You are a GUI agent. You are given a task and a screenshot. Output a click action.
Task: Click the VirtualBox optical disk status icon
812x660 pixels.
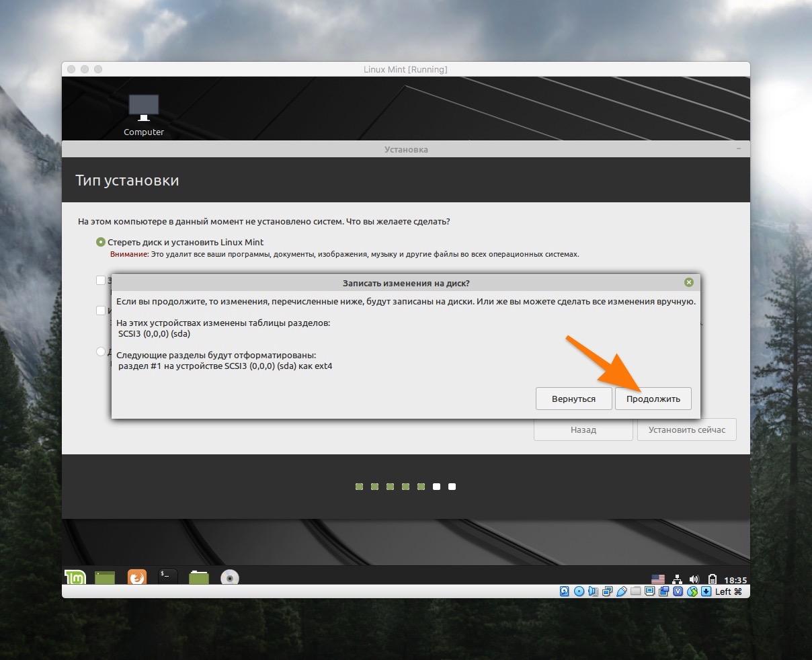[x=579, y=591]
